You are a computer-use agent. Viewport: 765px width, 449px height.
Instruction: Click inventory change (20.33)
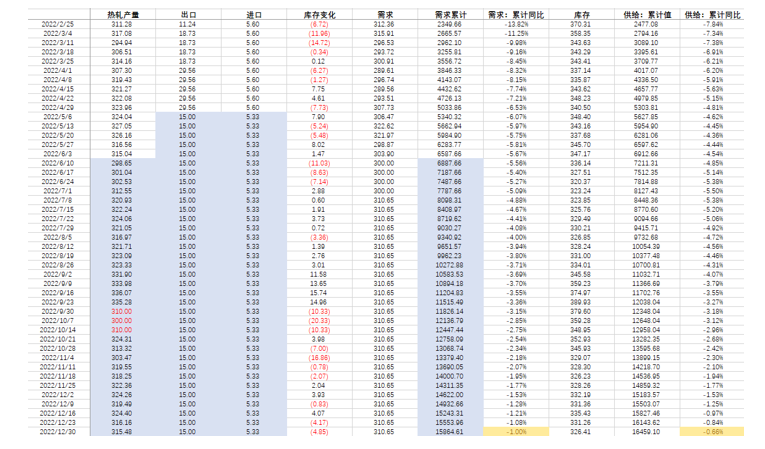[319, 321]
